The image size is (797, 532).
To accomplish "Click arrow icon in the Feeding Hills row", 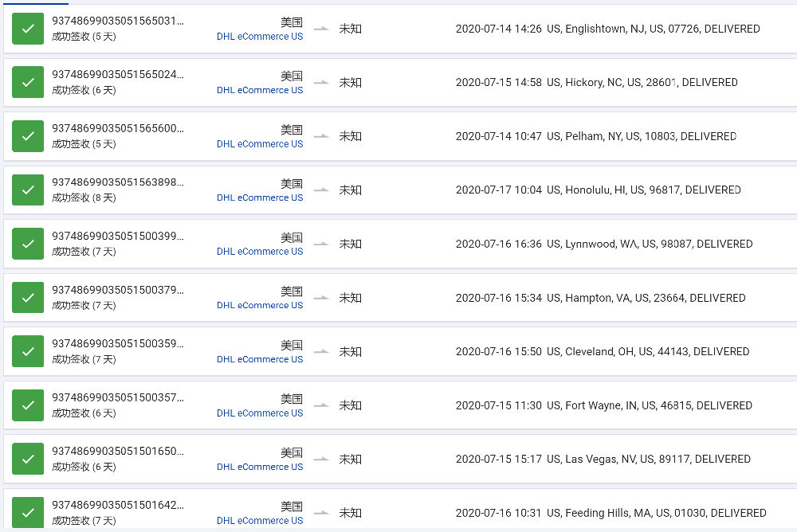I will [321, 513].
